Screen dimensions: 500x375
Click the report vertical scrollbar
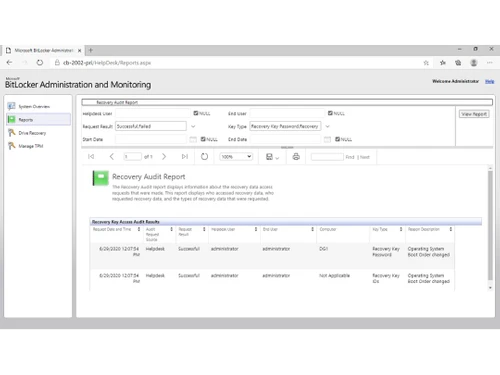[x=490, y=225]
